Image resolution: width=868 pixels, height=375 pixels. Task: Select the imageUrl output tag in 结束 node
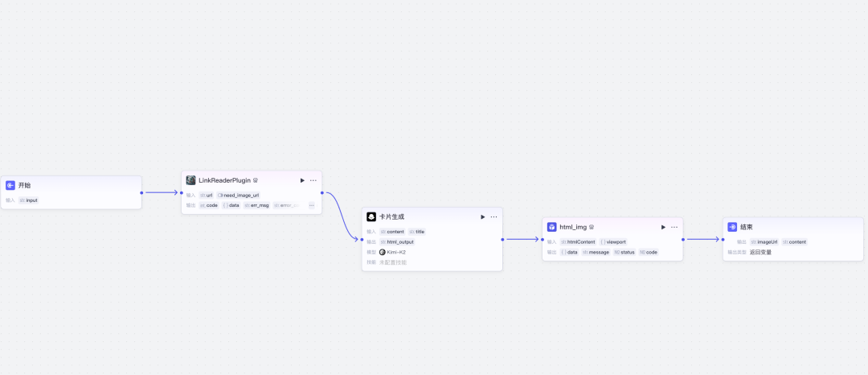[x=764, y=241]
